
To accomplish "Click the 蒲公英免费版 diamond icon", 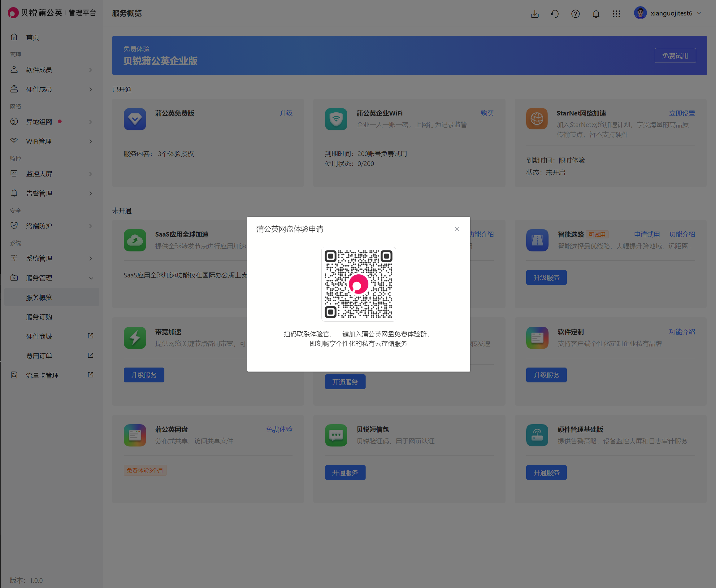I will pos(135,119).
